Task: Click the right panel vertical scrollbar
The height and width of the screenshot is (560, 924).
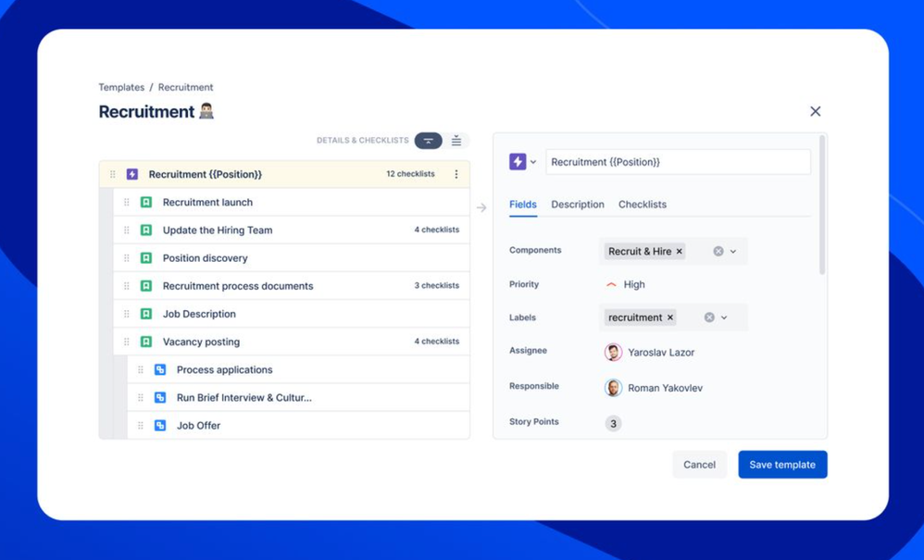Action: point(822,205)
